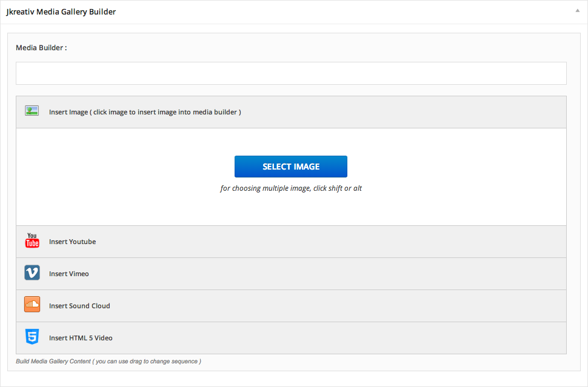
Task: Collapse the Jkreativ Media Gallery Builder metabox
Action: (577, 10)
